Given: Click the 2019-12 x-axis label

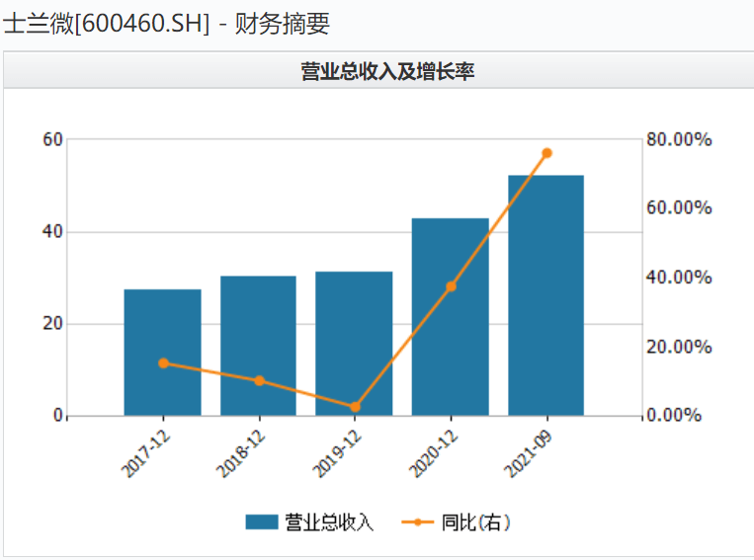Looking at the screenshot, I should pyautogui.click(x=337, y=453).
